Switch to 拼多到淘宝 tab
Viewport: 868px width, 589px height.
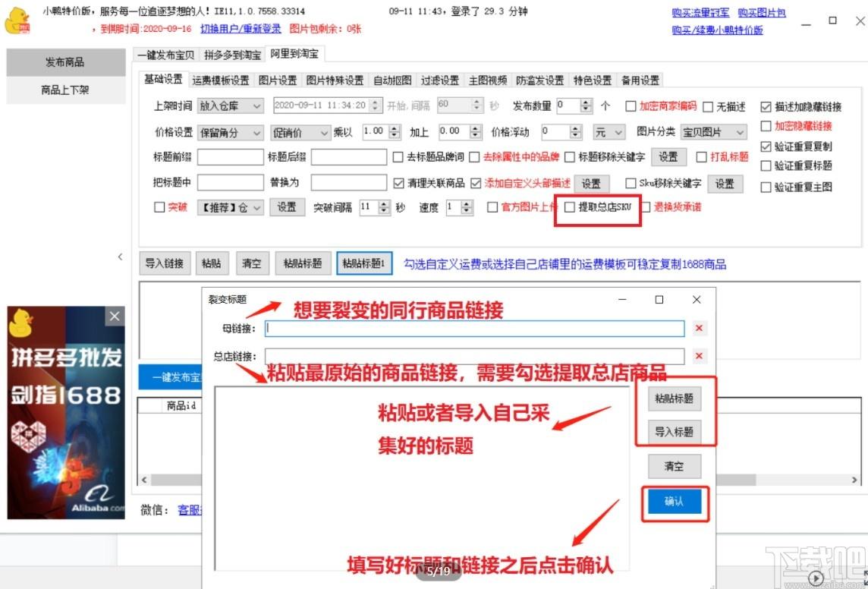232,55
